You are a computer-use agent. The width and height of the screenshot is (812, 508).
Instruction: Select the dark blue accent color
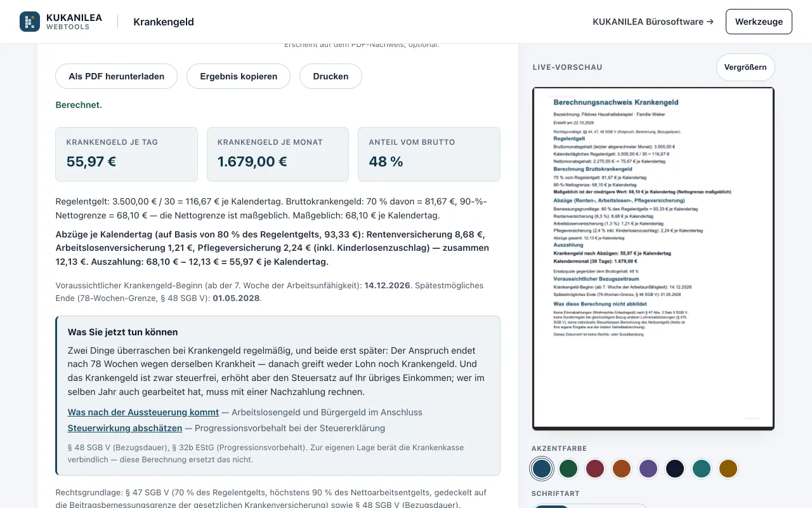542,469
